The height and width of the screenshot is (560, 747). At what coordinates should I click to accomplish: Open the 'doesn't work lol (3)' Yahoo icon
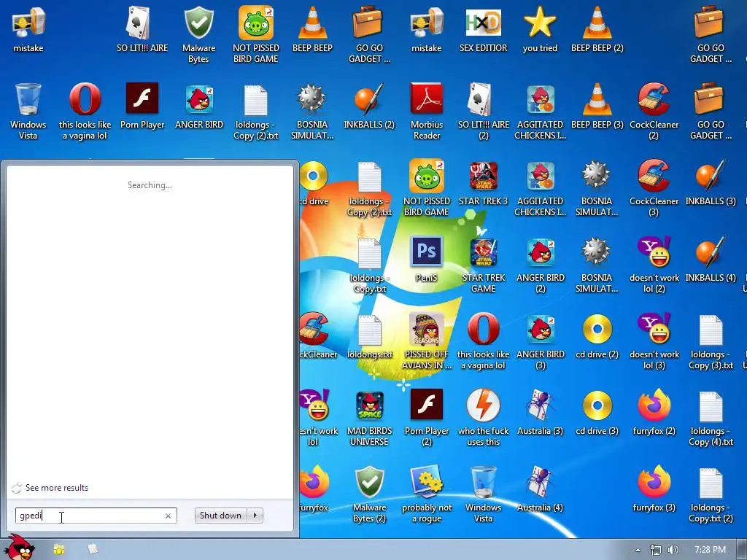[654, 341]
